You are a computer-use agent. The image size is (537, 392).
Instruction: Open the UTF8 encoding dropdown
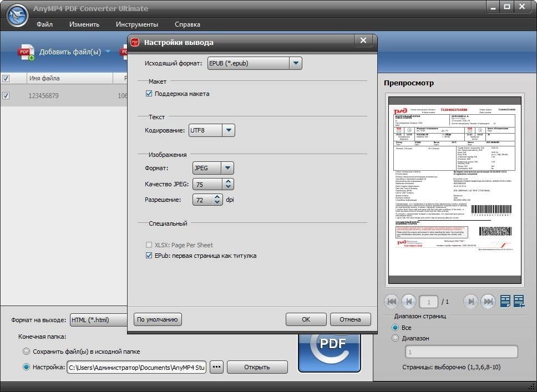tap(229, 130)
